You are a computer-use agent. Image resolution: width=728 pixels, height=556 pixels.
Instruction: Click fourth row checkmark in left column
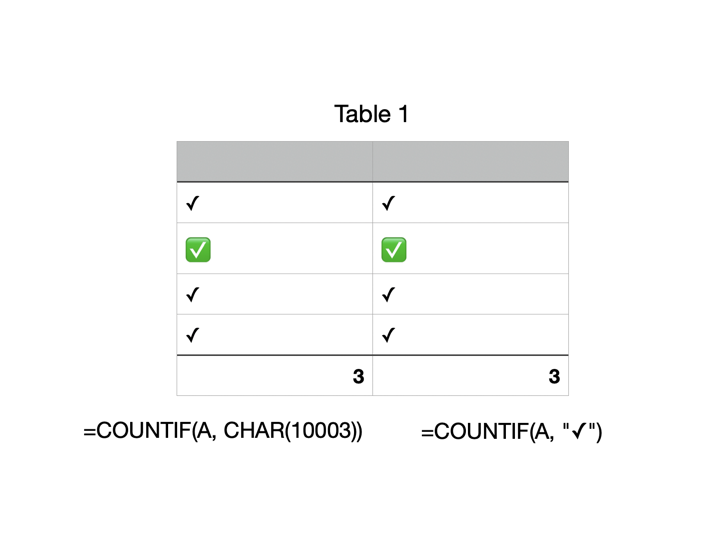(x=193, y=335)
